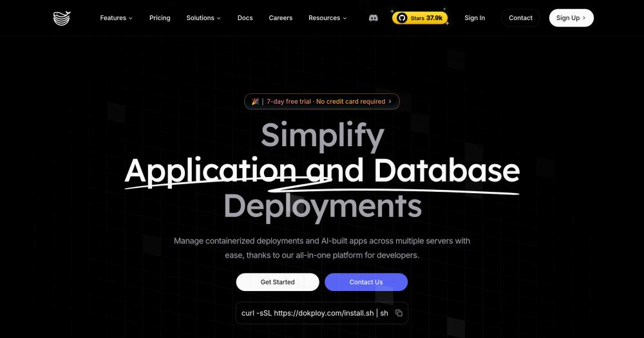Expand the Features dropdown menu
Viewport: 644px width, 338px height.
[x=116, y=18]
